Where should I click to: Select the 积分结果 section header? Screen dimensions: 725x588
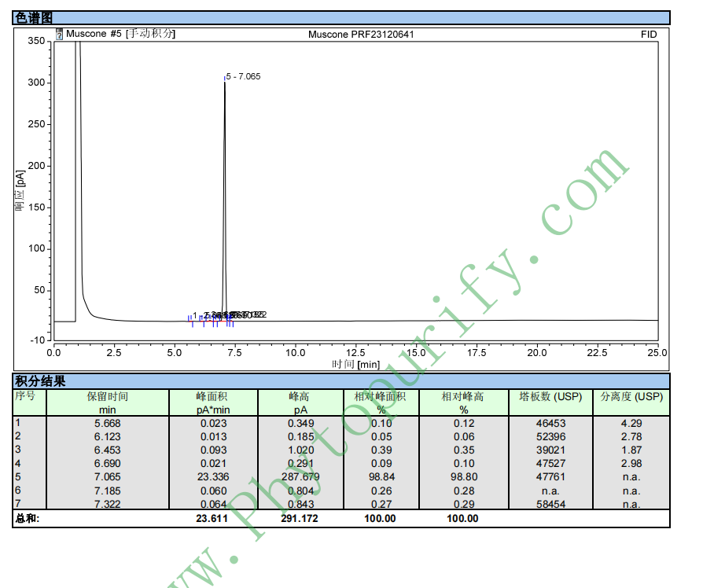click(x=41, y=381)
